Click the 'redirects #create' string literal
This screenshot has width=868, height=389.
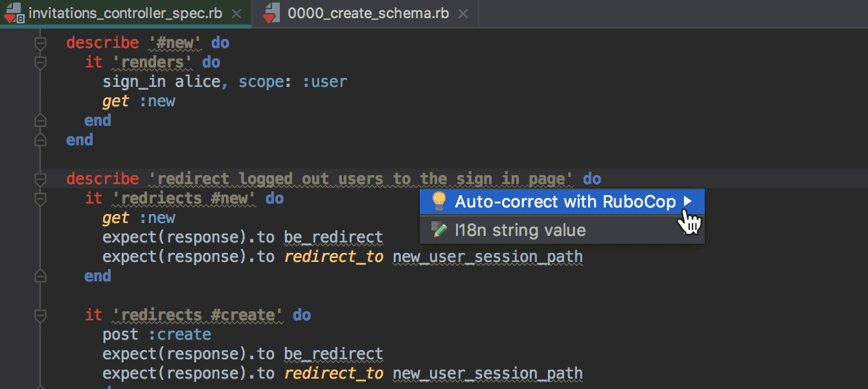pyautogui.click(x=198, y=315)
